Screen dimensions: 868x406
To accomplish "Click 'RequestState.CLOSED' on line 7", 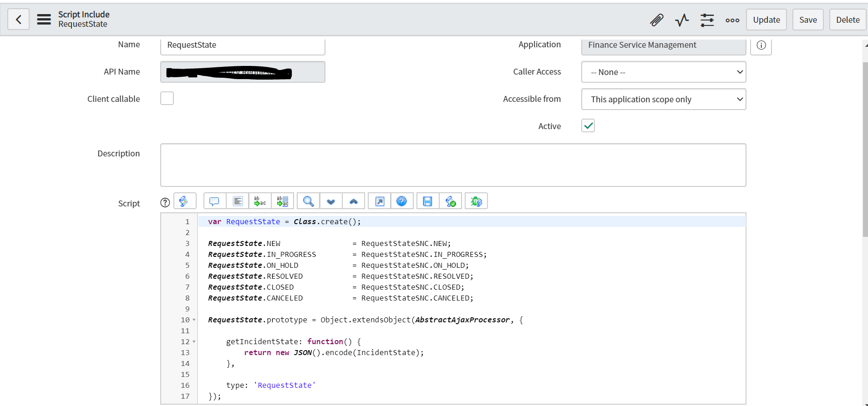I will point(251,287).
